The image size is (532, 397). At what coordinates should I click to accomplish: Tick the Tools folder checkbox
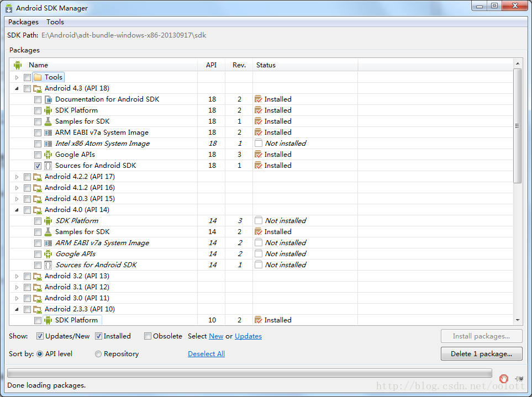[x=27, y=77]
